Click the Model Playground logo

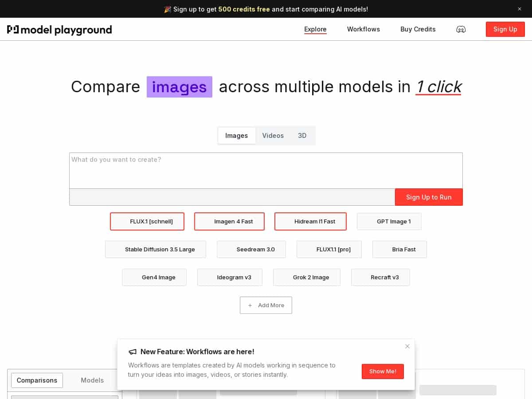(x=59, y=30)
